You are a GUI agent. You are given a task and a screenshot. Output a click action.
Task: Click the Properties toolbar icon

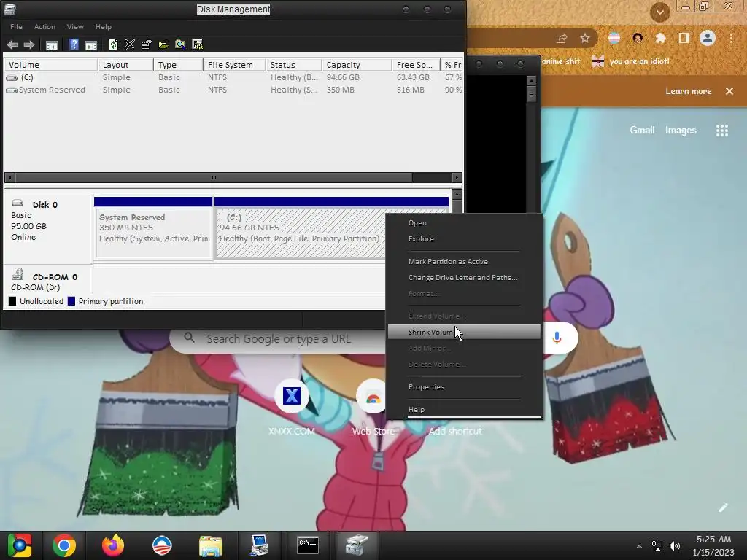coord(146,44)
